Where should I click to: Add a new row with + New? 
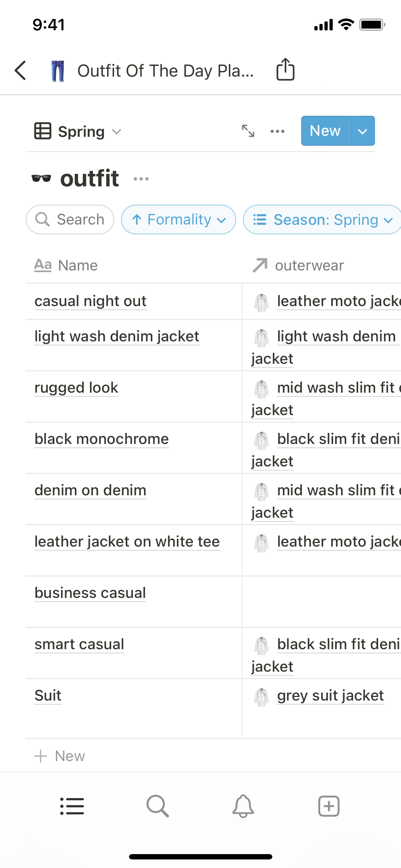pos(60,756)
